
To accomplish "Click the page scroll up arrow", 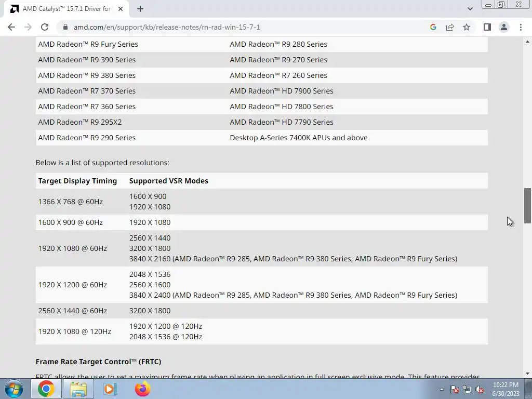I will 527,42.
